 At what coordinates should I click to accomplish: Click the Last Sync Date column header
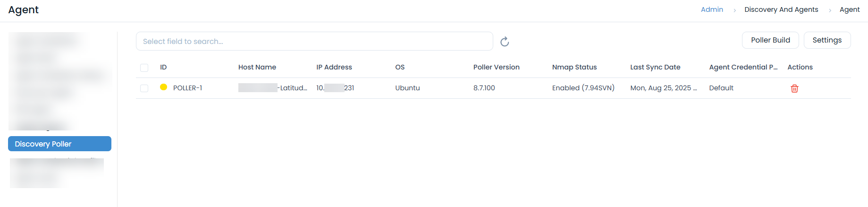(x=655, y=67)
